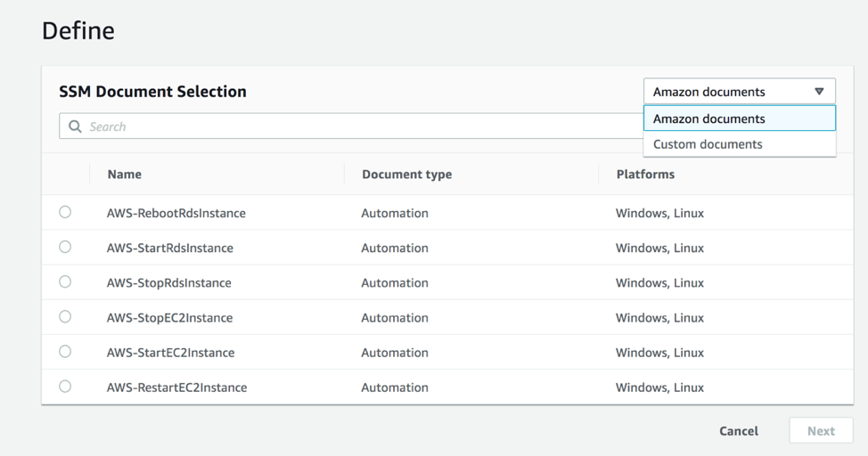Pick the AWS-StartEC2Instance radio option

(x=65, y=351)
